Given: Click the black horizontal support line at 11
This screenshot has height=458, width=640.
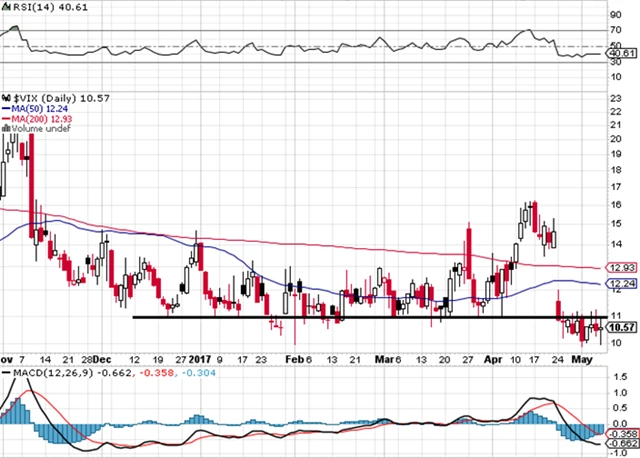Looking at the screenshot, I should [300, 317].
